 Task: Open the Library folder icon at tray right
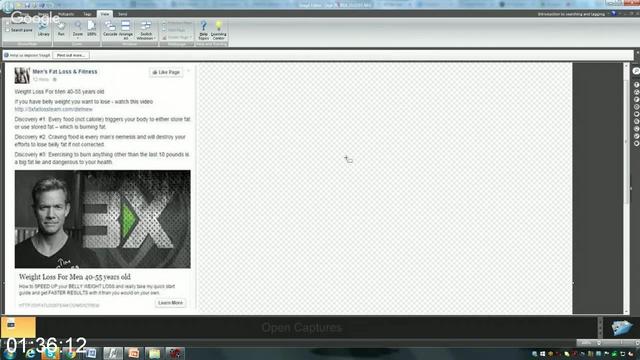(622, 327)
